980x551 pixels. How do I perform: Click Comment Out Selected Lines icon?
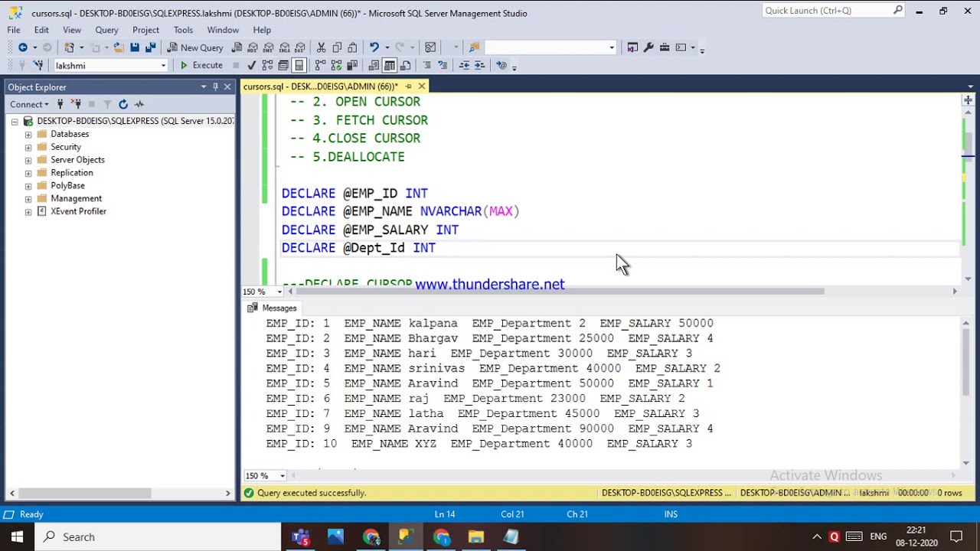426,66
